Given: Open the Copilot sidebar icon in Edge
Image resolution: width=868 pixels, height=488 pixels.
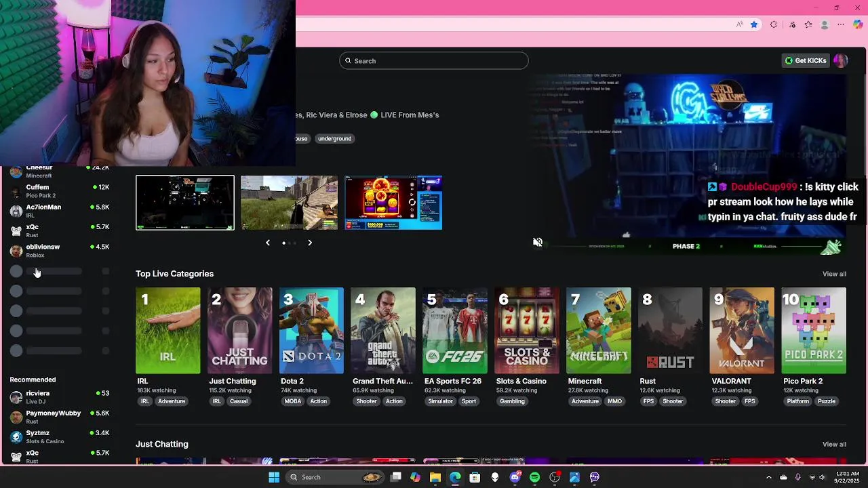Looking at the screenshot, I should [x=858, y=24].
